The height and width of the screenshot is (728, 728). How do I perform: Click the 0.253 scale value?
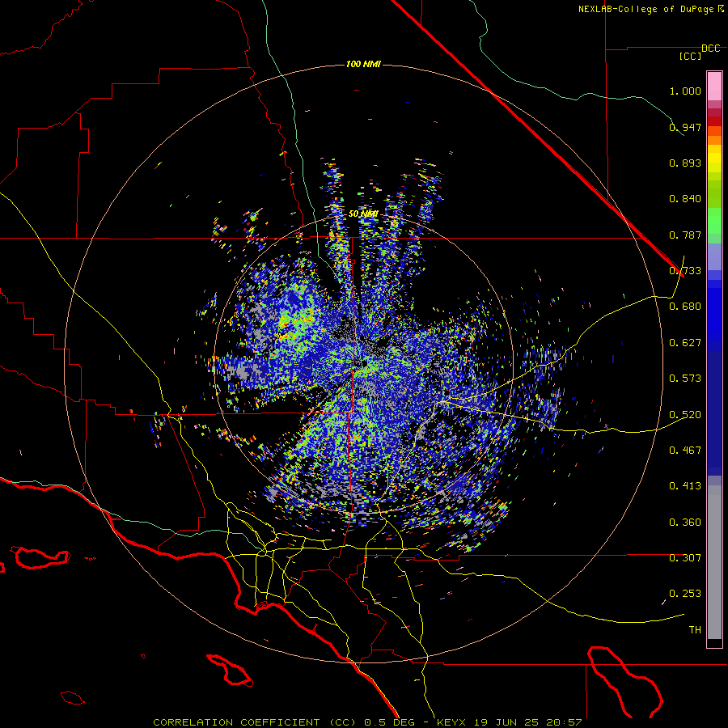coord(685,594)
